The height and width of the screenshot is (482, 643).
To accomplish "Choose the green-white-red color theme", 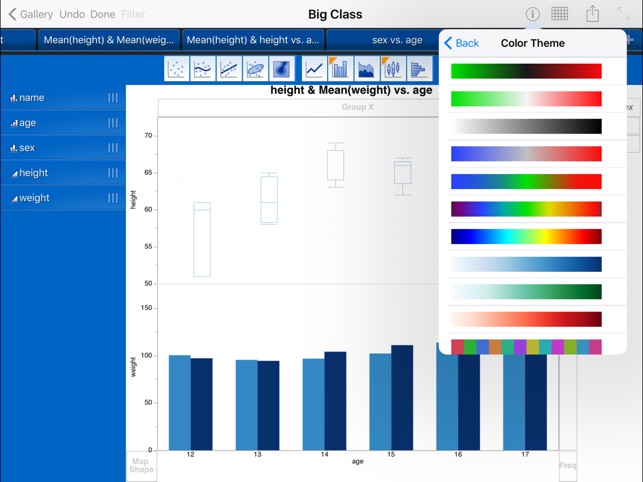I will [526, 98].
